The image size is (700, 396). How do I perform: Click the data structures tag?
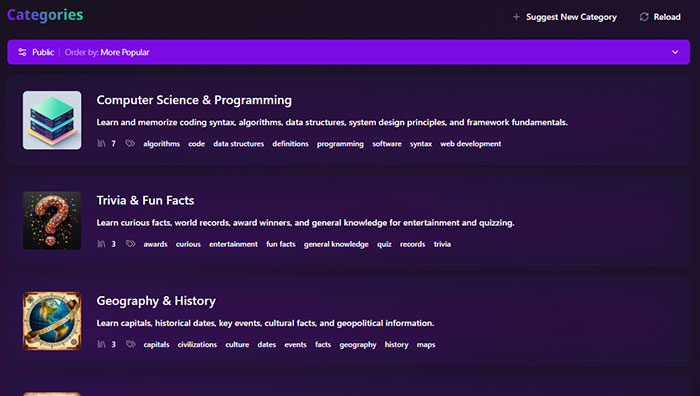point(238,144)
